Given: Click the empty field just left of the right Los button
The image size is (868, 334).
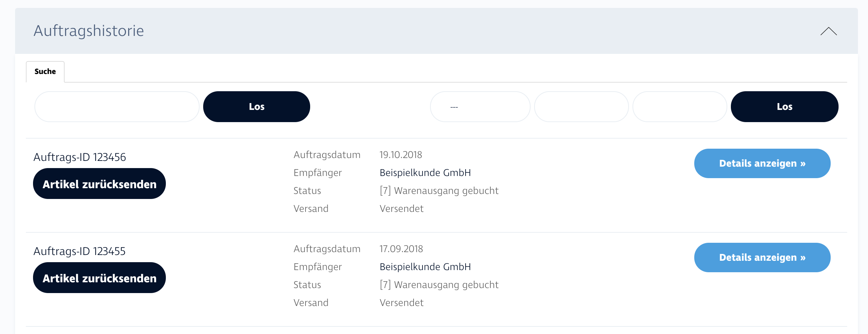Looking at the screenshot, I should (680, 107).
